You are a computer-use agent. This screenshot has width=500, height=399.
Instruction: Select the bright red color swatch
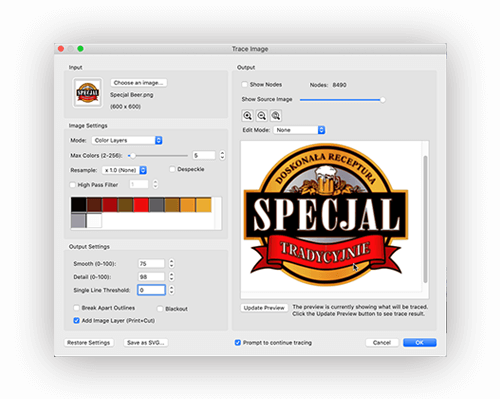[141, 205]
